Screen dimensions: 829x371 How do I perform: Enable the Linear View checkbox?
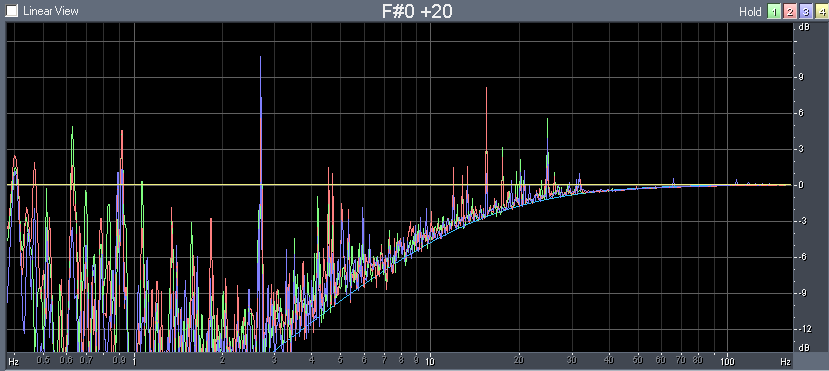12,11
